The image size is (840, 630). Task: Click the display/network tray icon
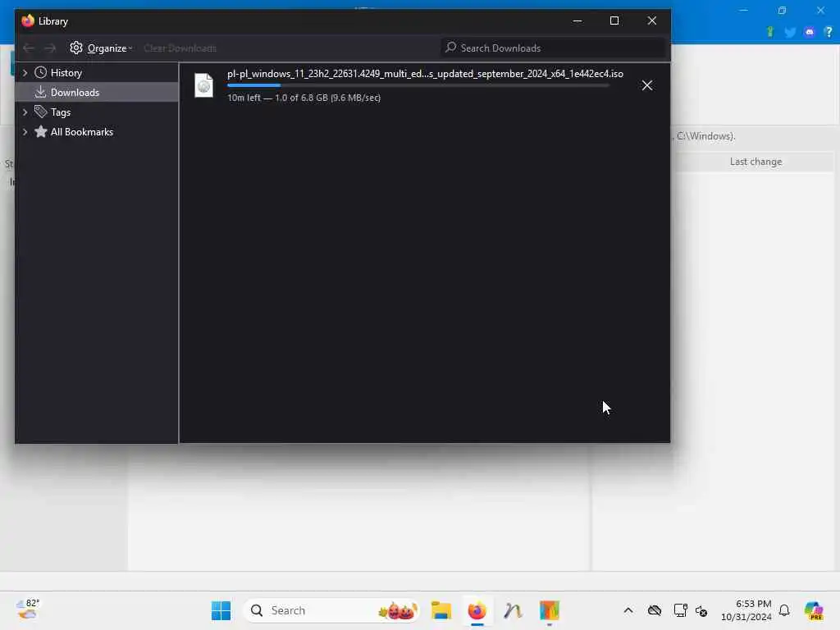point(680,610)
